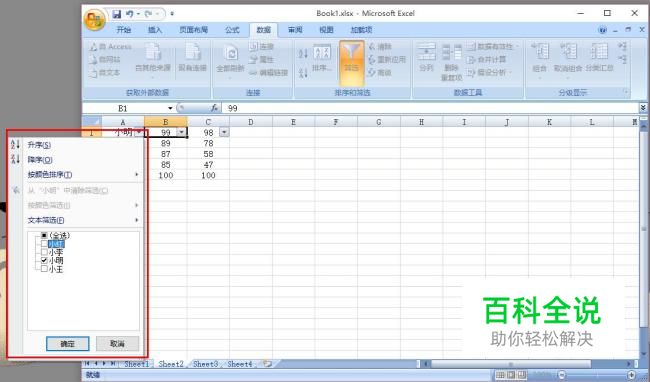Click the horizontal scrollbar

point(511,364)
